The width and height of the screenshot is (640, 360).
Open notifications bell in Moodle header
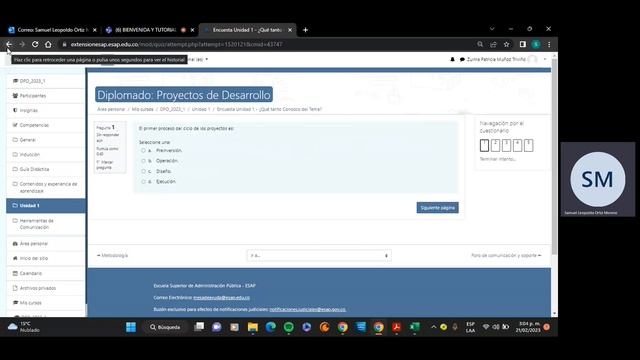pos(452,59)
